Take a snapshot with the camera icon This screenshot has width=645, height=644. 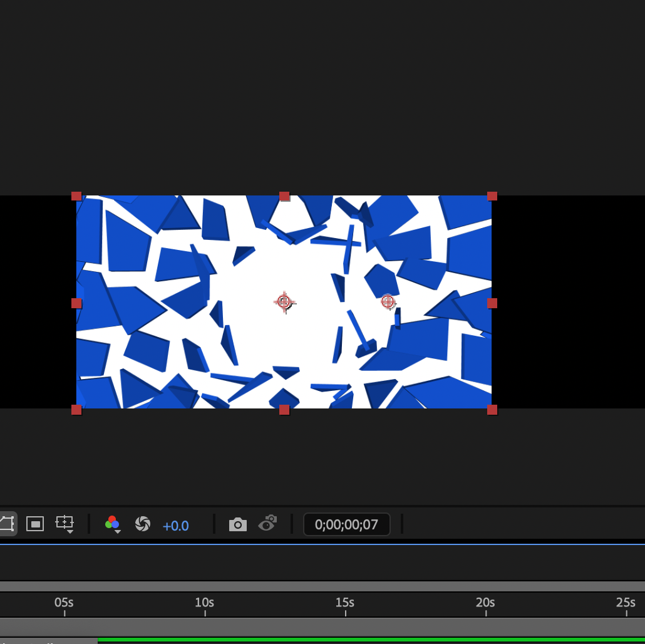pyautogui.click(x=238, y=524)
